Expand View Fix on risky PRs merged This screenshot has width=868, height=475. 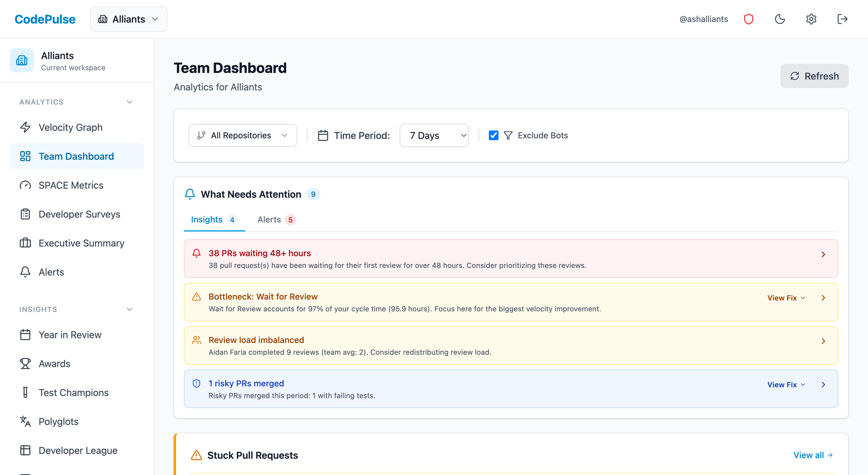[786, 384]
